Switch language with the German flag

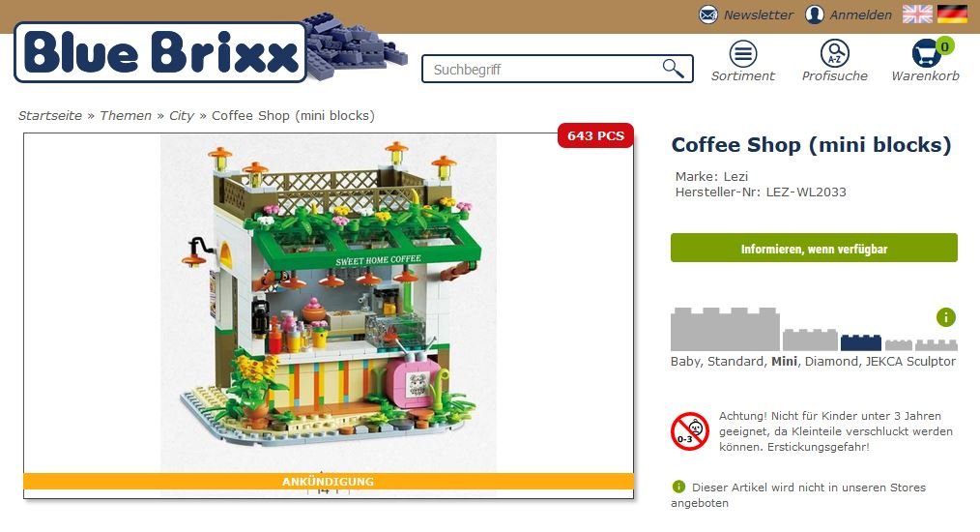952,14
